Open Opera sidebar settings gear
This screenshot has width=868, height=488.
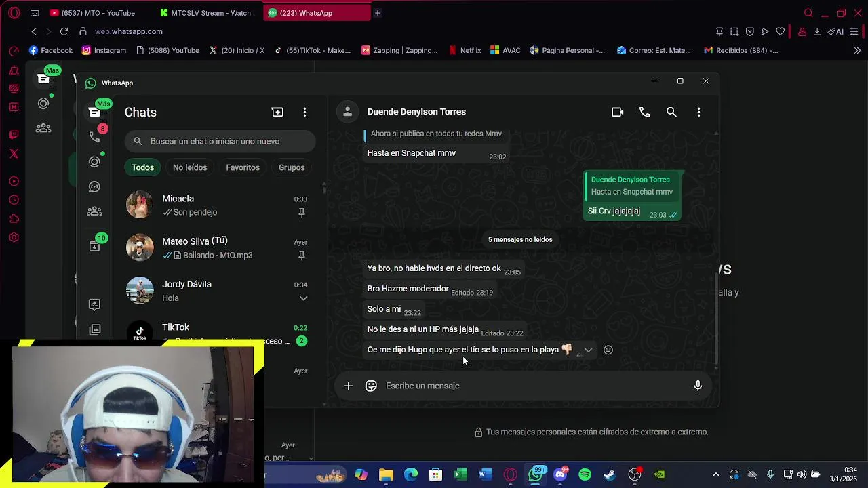pyautogui.click(x=14, y=237)
